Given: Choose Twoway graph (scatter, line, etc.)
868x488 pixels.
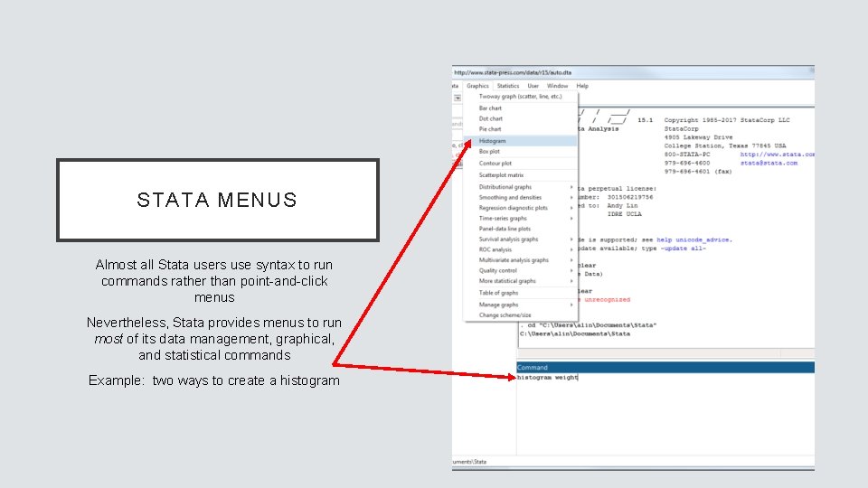Looking at the screenshot, I should pos(520,97).
